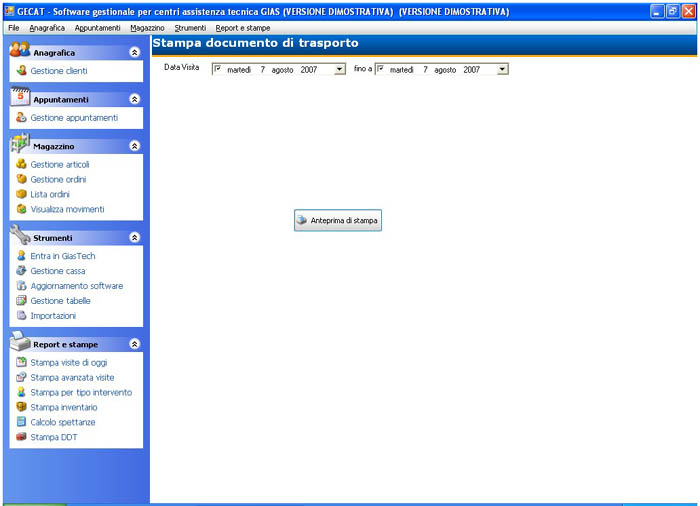Open the Gestione cassa link
Viewport: 700px width, 506px height.
click(x=58, y=271)
